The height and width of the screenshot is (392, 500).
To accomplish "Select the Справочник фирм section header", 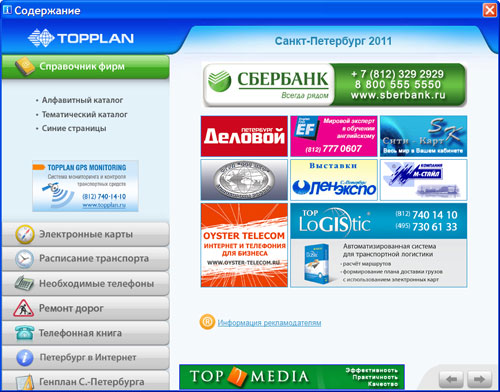I will click(x=85, y=67).
